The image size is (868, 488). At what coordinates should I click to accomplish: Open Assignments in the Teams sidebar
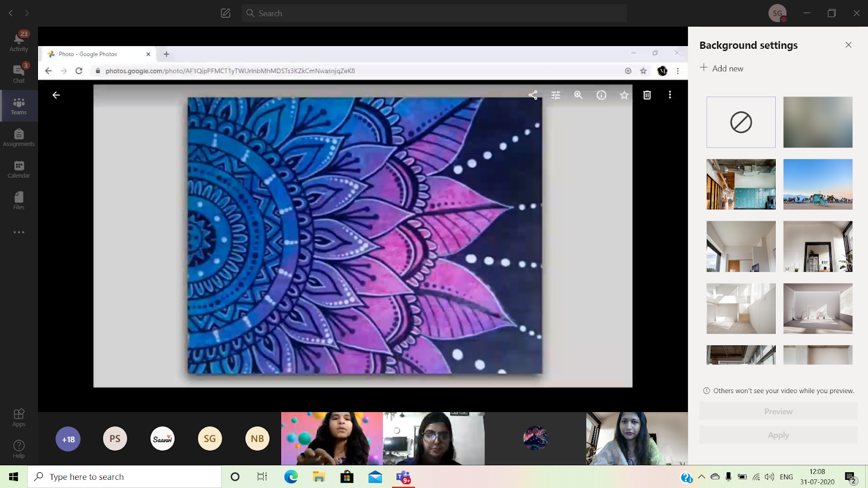[18, 137]
